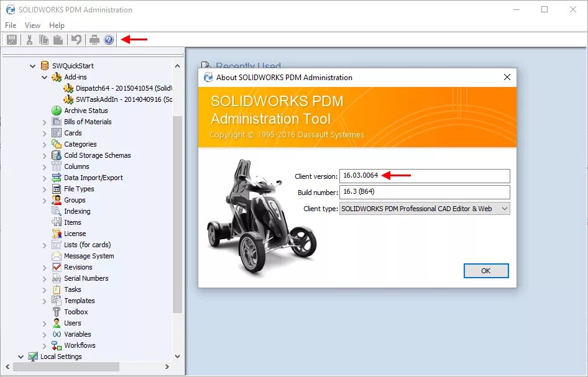The image size is (588, 377).
Task: Click the Workflows diagram icon
Action: [x=57, y=345]
